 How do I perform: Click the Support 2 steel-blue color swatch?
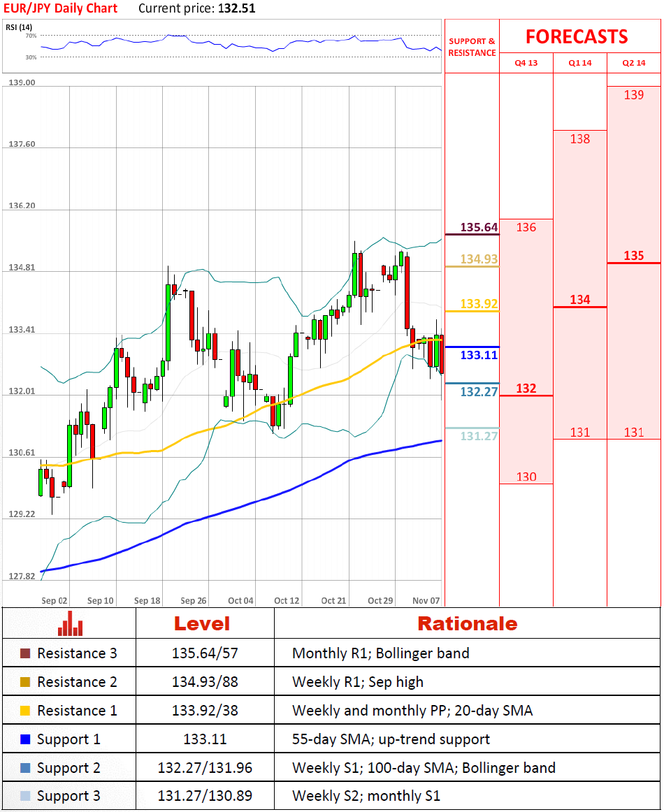click(x=25, y=767)
